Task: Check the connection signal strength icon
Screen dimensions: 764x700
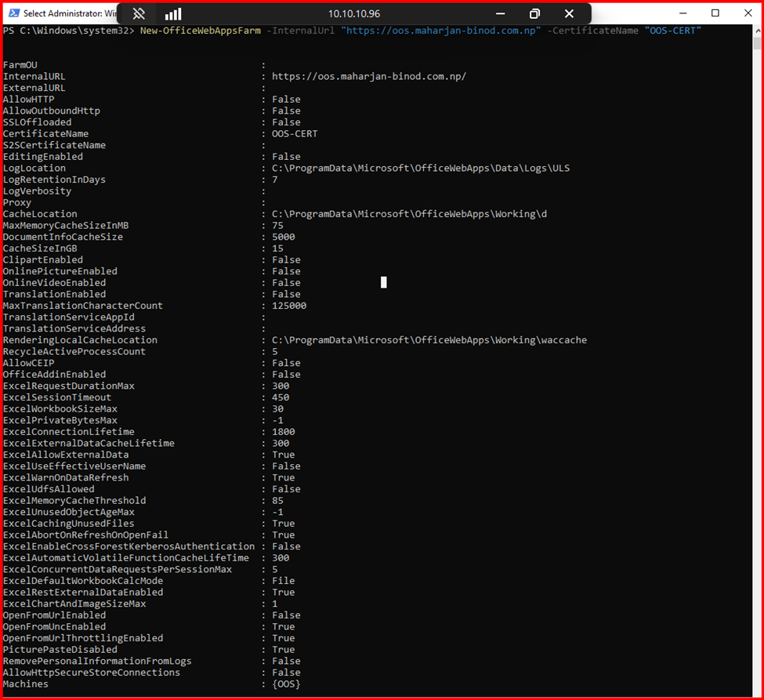Action: click(x=173, y=14)
